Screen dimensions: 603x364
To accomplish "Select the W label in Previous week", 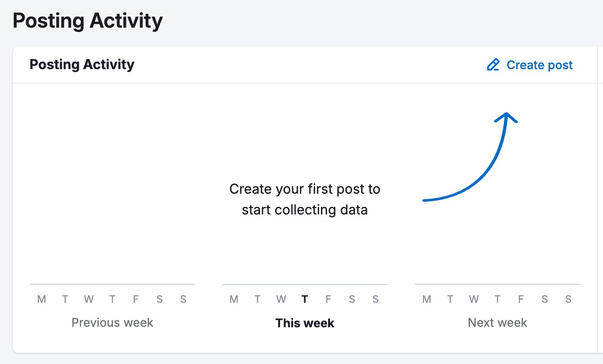I will [88, 299].
